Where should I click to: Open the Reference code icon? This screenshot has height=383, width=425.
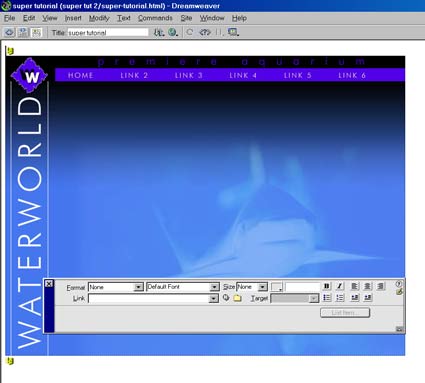[205, 32]
